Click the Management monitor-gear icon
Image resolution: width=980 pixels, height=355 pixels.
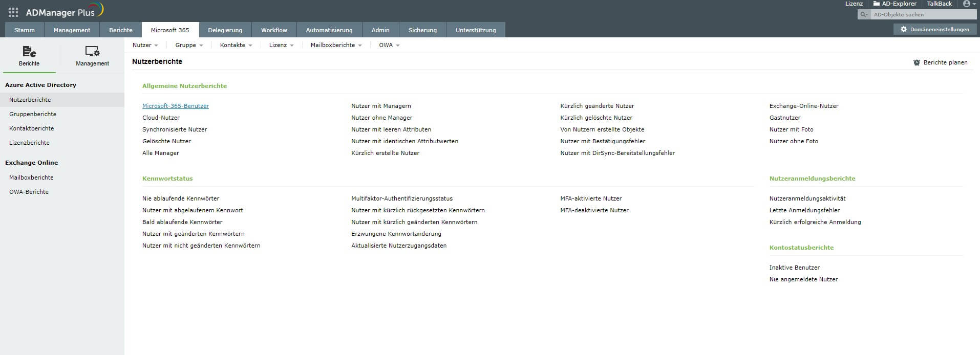[92, 52]
